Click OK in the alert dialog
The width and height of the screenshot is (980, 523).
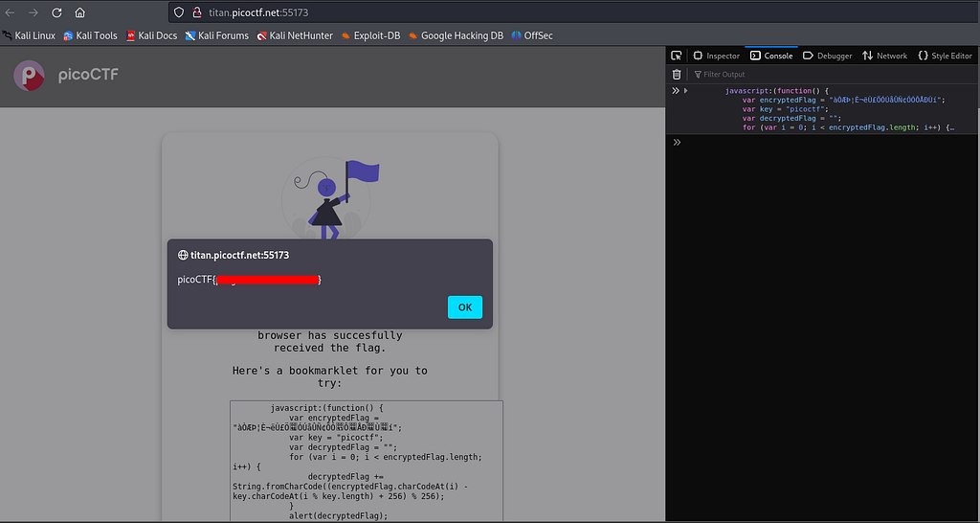465,307
